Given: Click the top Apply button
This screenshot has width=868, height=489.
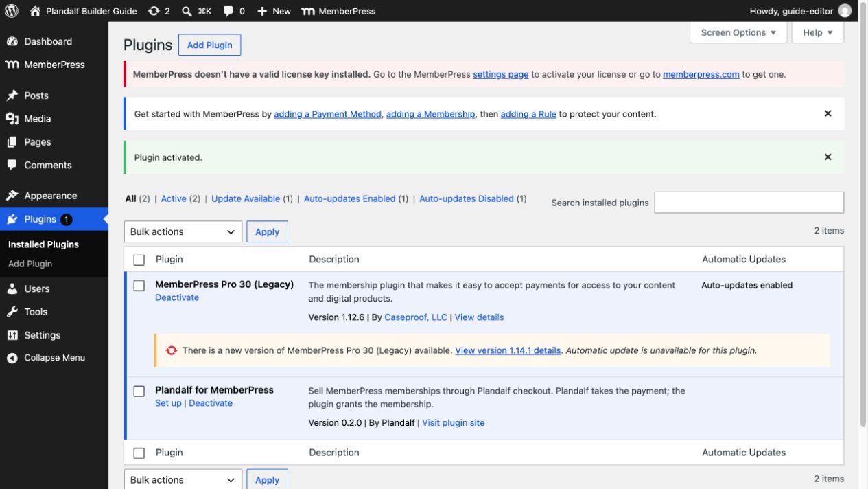Looking at the screenshot, I should click(x=267, y=231).
